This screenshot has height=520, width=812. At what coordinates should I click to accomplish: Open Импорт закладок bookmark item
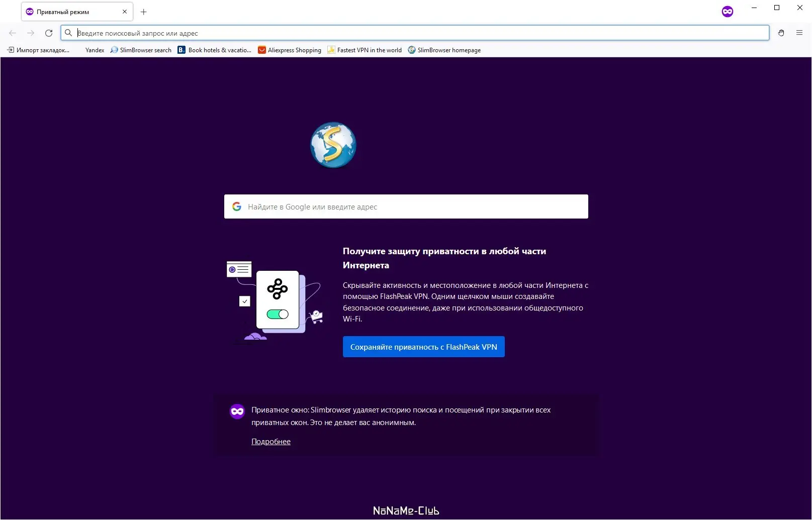coord(38,50)
